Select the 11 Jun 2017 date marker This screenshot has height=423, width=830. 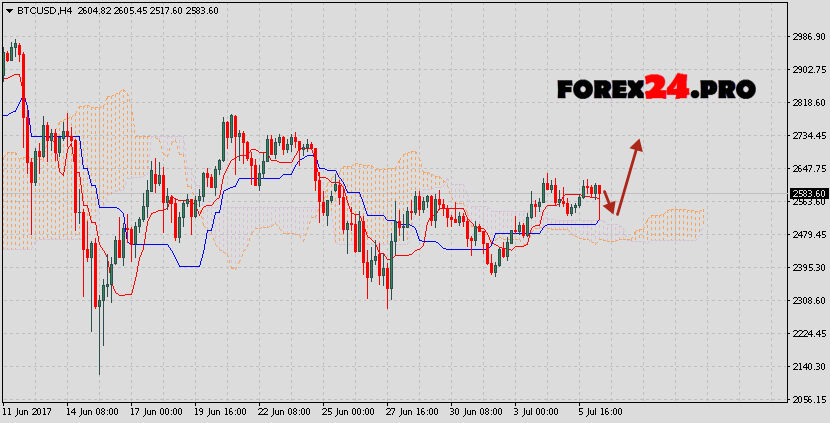(27, 411)
